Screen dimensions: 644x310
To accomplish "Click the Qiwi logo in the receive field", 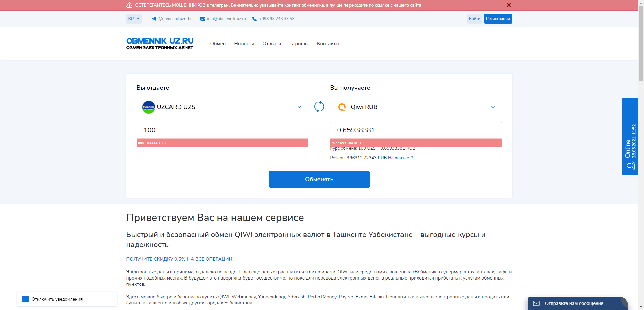I will [x=342, y=107].
